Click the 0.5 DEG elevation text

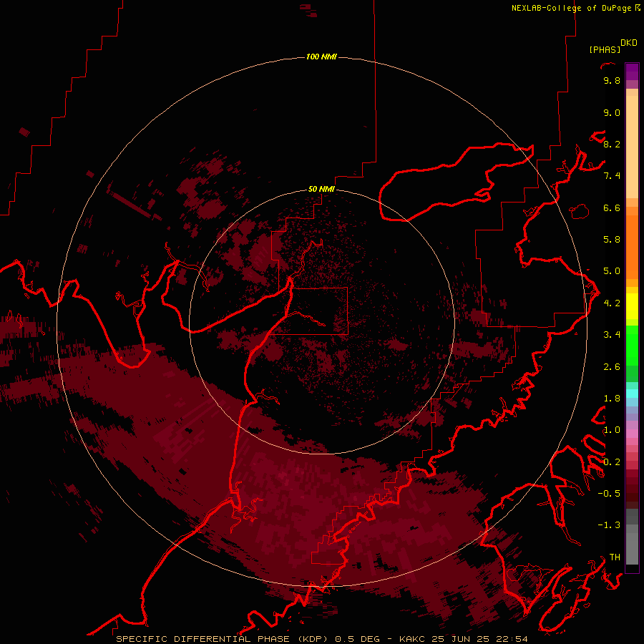point(357,639)
